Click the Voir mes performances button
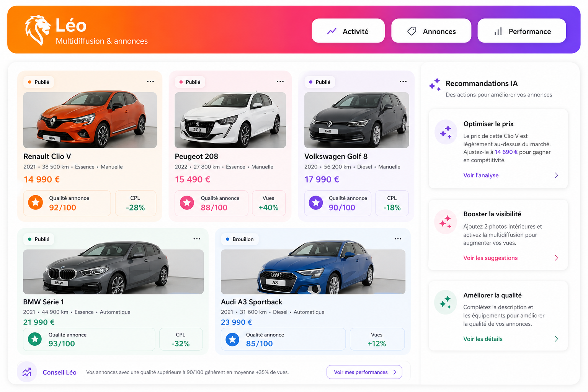588x392 pixels. click(364, 372)
